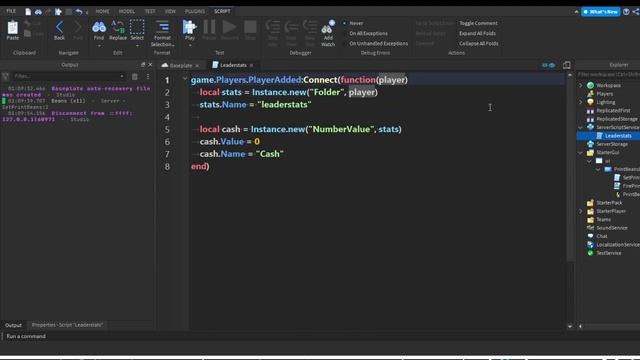The height and width of the screenshot is (360, 640).
Task: Undock the Output panel with the pop-out icon
Action: (x=143, y=64)
